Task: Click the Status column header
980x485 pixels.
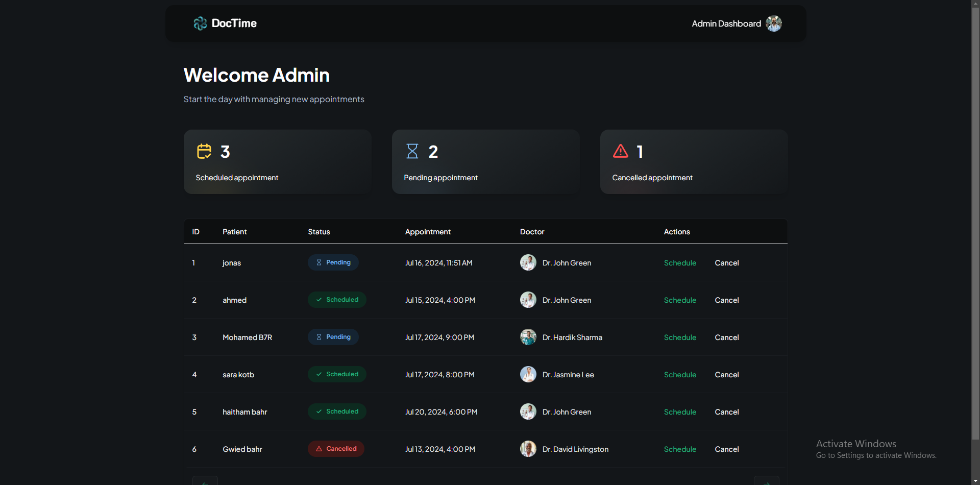Action: coord(319,232)
